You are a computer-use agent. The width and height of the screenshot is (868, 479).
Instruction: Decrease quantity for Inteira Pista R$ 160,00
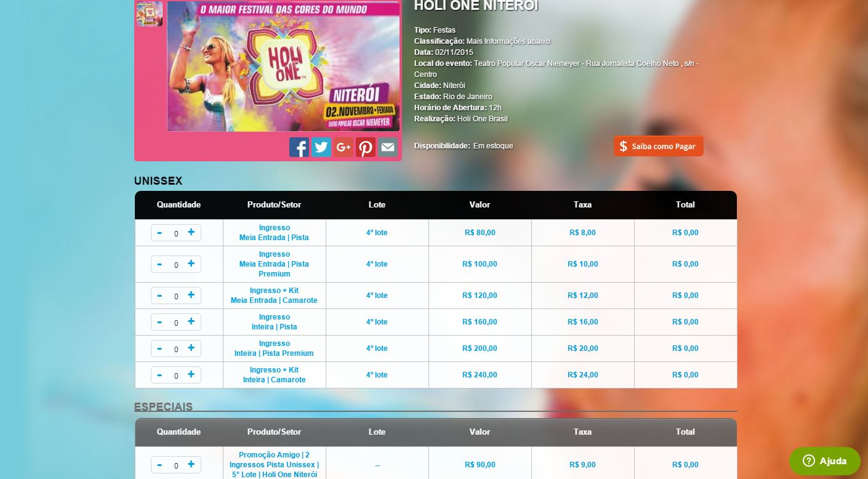coord(159,321)
